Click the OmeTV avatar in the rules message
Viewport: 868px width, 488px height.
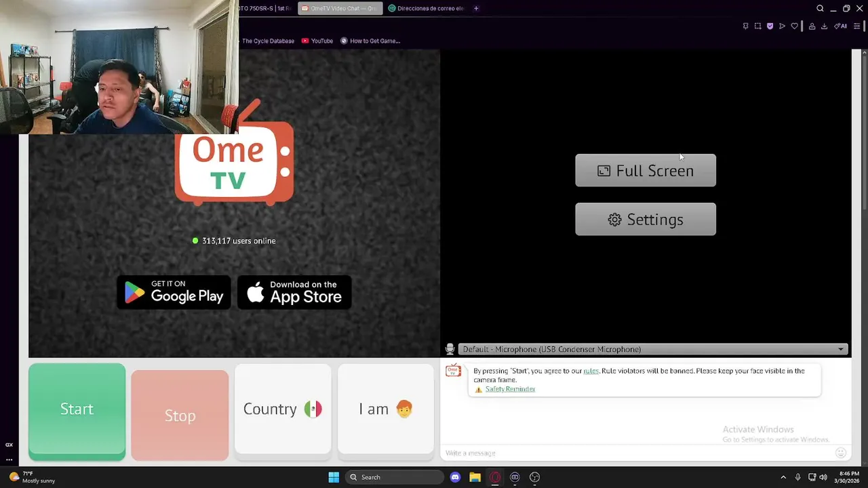[453, 371]
